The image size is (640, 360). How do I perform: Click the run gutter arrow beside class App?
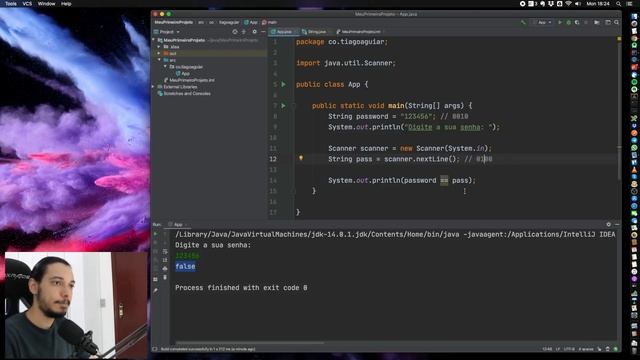point(284,84)
